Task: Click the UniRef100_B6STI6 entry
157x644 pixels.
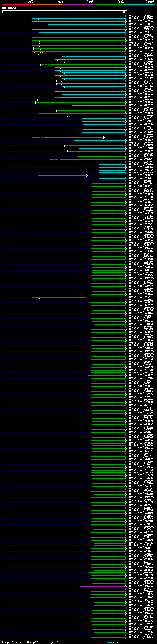Action: pyautogui.click(x=141, y=86)
